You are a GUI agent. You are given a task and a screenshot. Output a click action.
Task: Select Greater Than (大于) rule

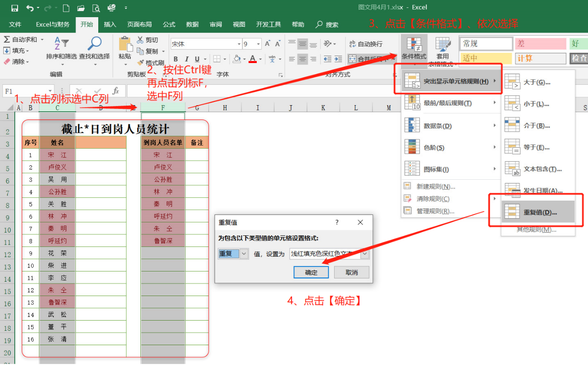pos(538,82)
